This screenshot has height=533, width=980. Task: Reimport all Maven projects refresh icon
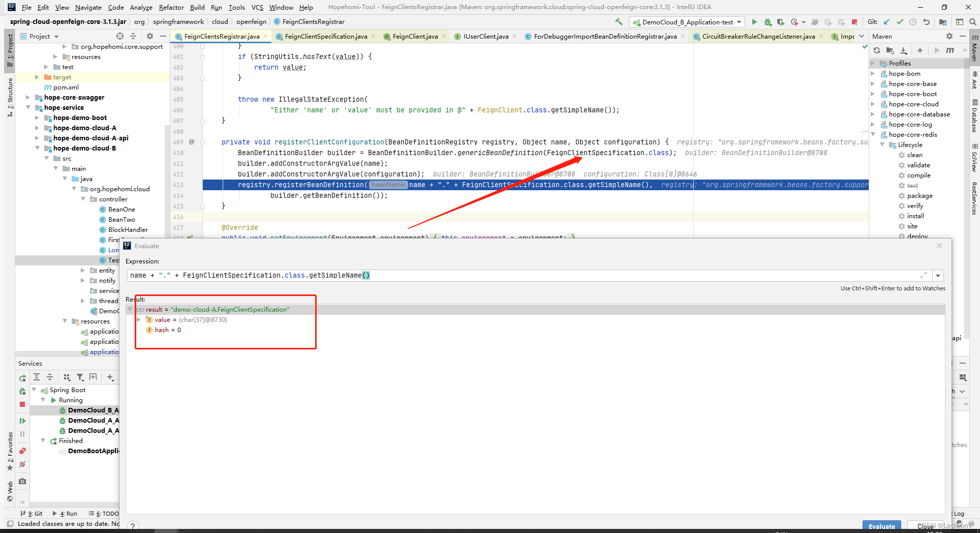tap(877, 50)
